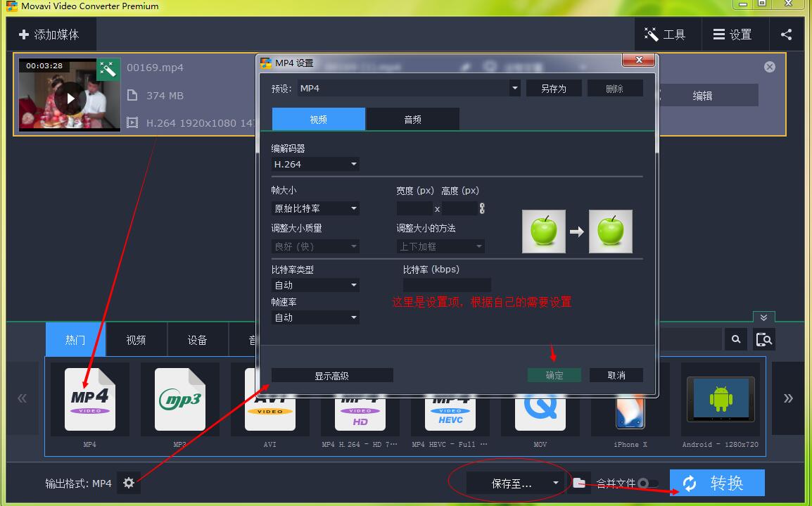Click the Edit (编辑) button for the file
The image size is (812, 506).
coord(702,96)
